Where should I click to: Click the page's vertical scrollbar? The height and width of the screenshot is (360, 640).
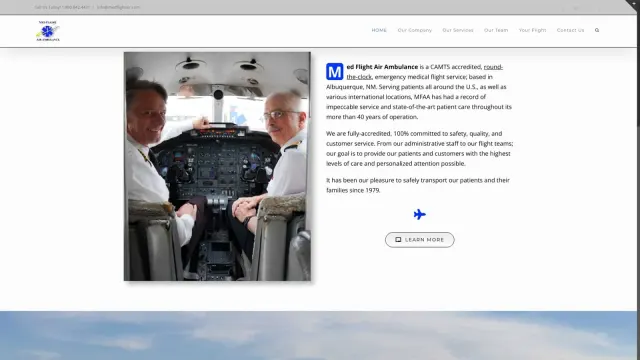(x=638, y=180)
